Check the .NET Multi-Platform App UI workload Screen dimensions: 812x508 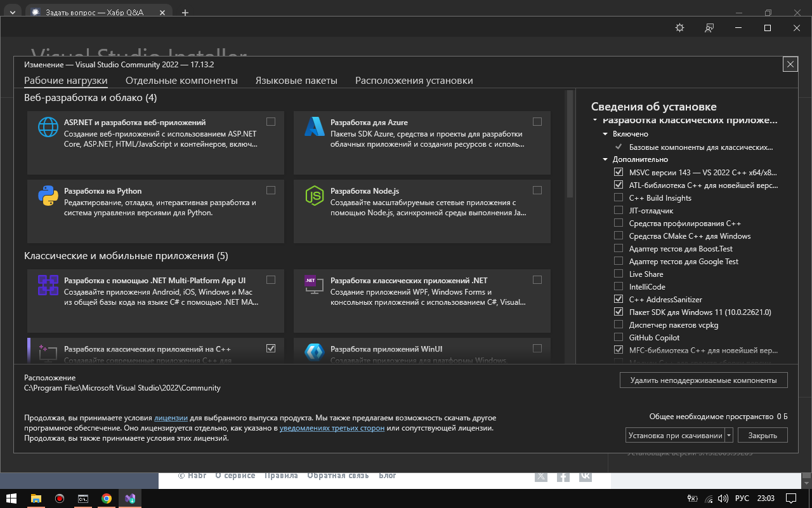point(271,279)
